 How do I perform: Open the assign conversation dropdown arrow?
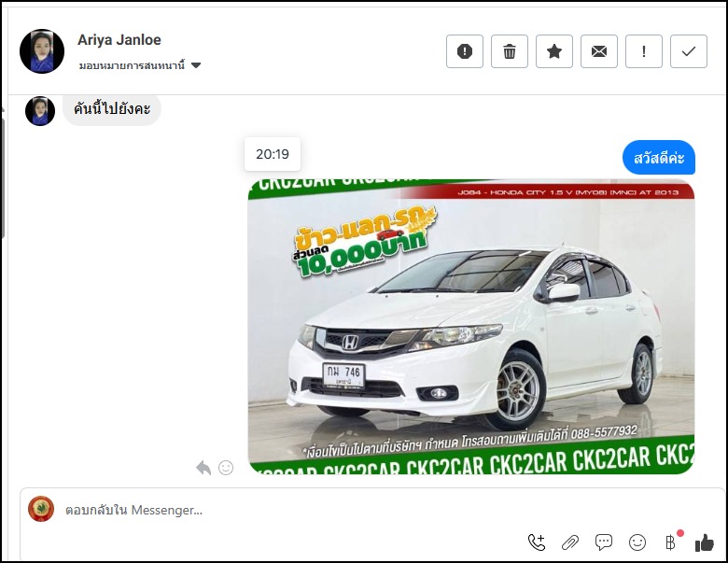pos(196,65)
